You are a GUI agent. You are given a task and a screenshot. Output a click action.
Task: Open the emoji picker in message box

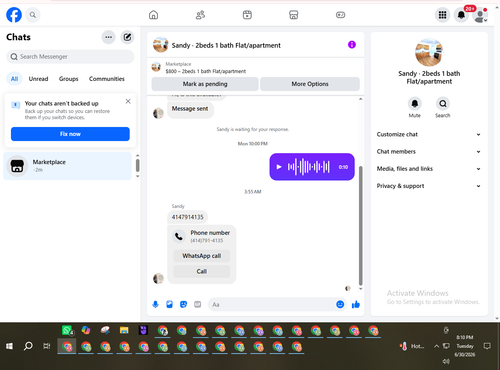[340, 304]
